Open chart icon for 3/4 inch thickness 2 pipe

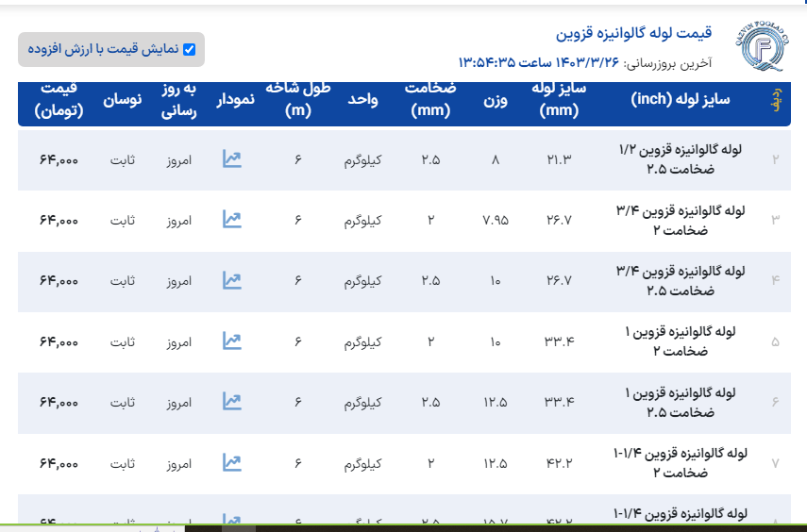click(x=232, y=220)
